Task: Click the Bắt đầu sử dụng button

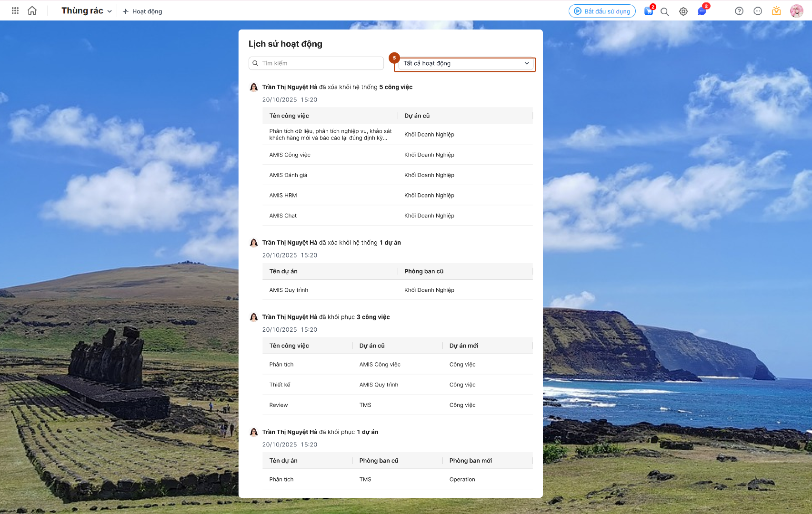Action: (x=602, y=11)
